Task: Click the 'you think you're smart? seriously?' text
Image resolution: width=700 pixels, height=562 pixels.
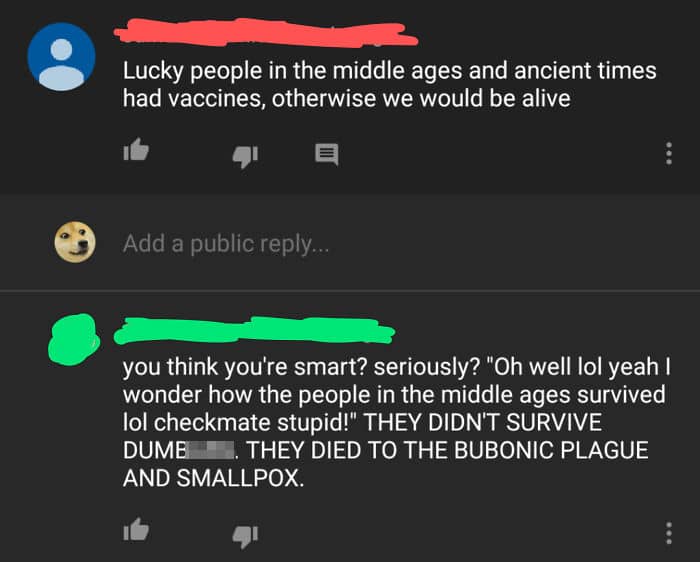Action: (301, 367)
